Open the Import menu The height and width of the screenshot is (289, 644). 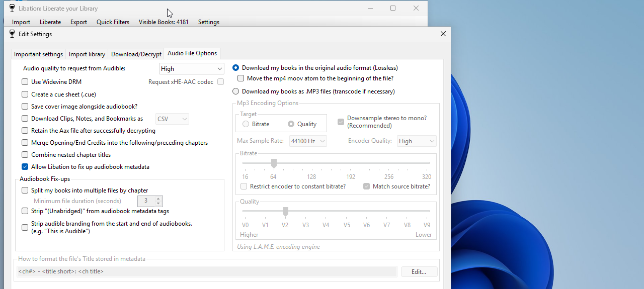[x=21, y=22]
